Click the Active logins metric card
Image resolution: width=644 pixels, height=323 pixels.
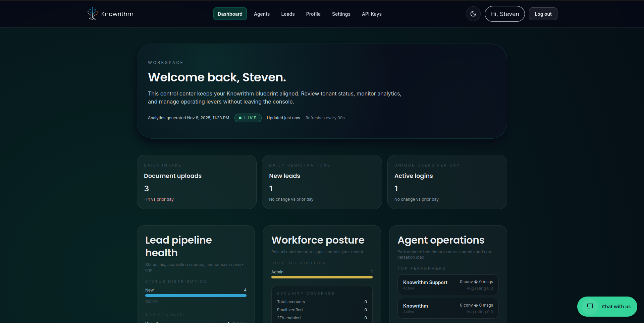447,182
